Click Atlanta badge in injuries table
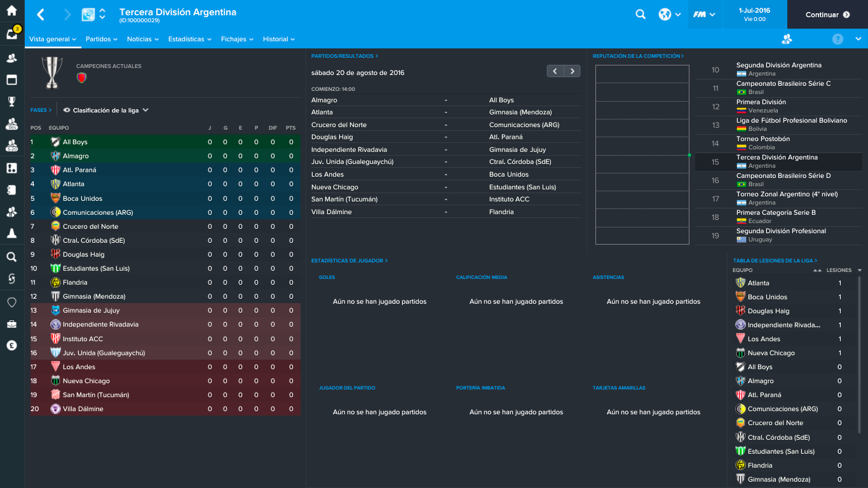 click(x=740, y=283)
